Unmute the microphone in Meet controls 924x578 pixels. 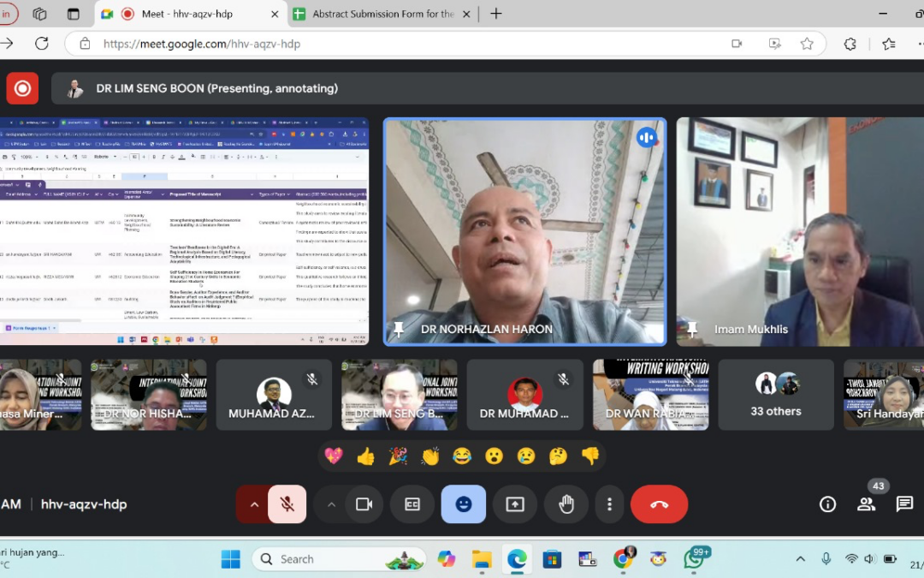click(x=287, y=504)
